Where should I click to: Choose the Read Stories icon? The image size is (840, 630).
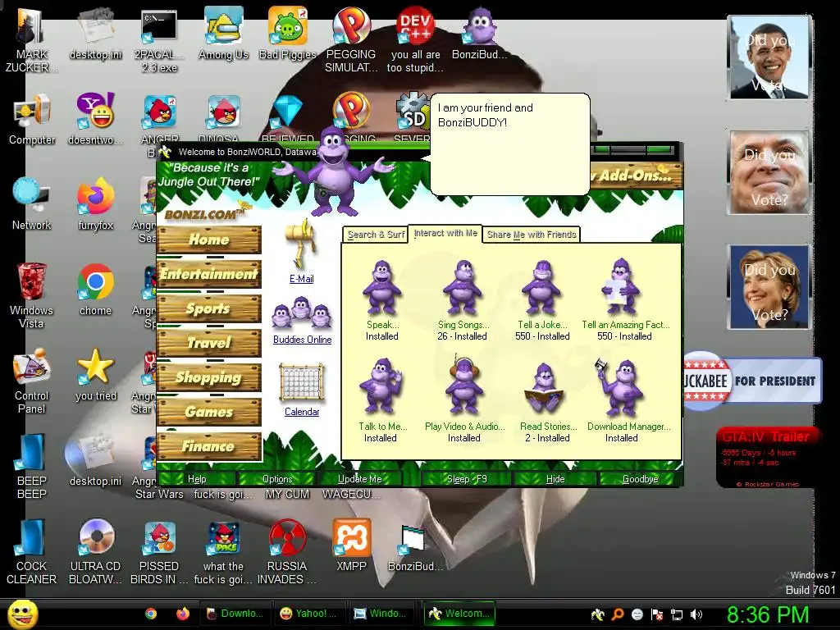[544, 389]
